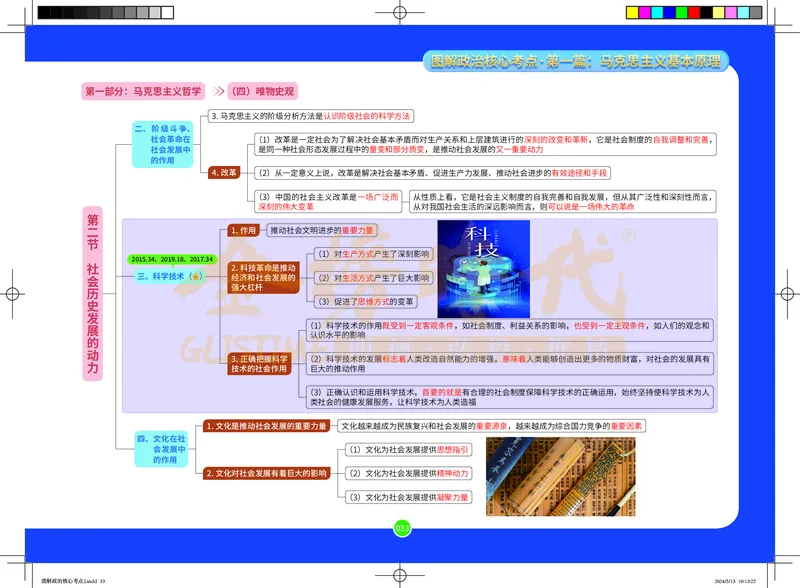
Task: Click the top center registration crosshair mark
Action: [x=400, y=12]
